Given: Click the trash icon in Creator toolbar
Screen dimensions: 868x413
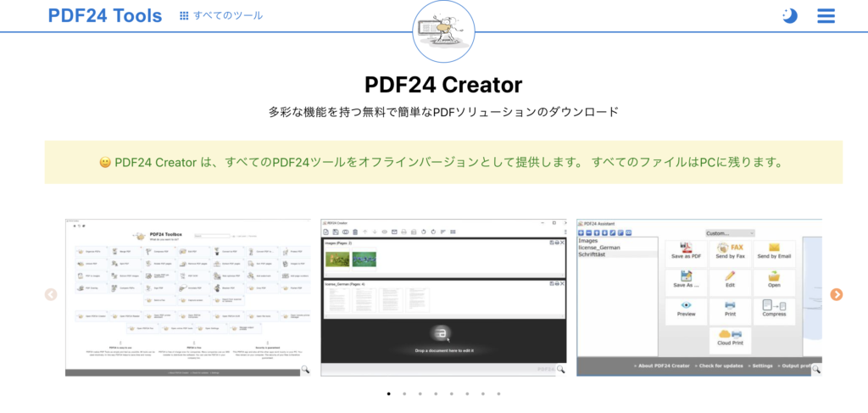Looking at the screenshot, I should pos(355,232).
